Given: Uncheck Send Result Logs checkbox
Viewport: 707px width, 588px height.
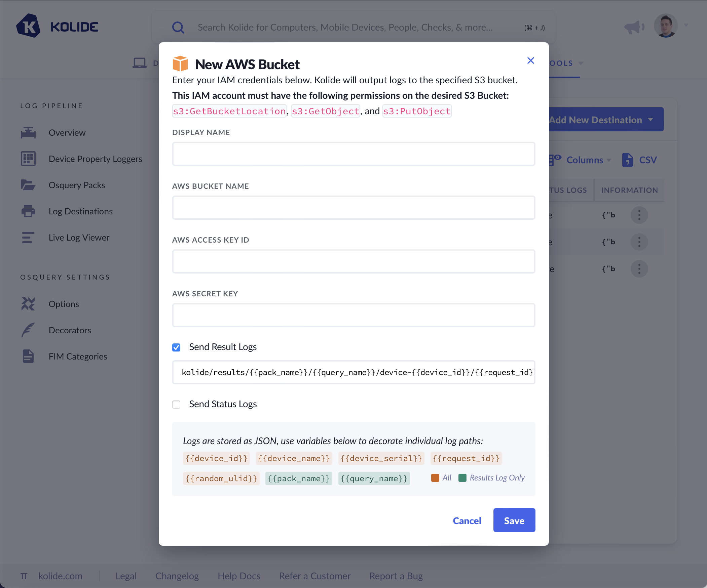Looking at the screenshot, I should (x=176, y=347).
